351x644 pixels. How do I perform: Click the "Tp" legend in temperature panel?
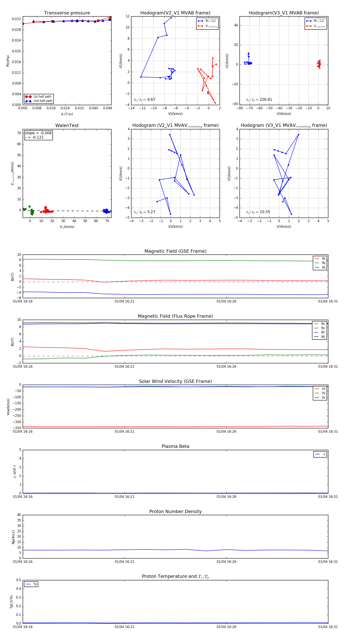(31, 584)
